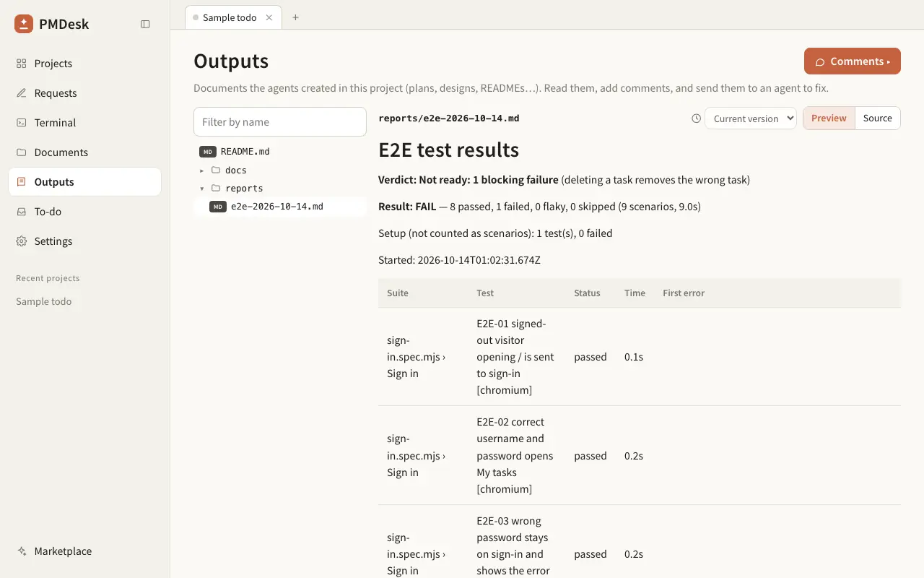
Task: Click the reports folder icon
Action: coord(216,189)
